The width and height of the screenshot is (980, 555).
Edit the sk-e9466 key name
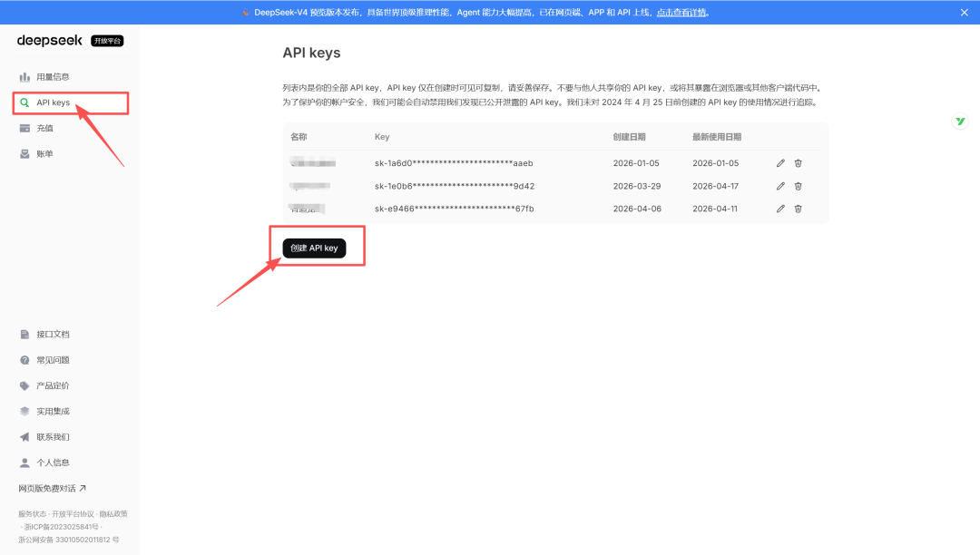780,209
